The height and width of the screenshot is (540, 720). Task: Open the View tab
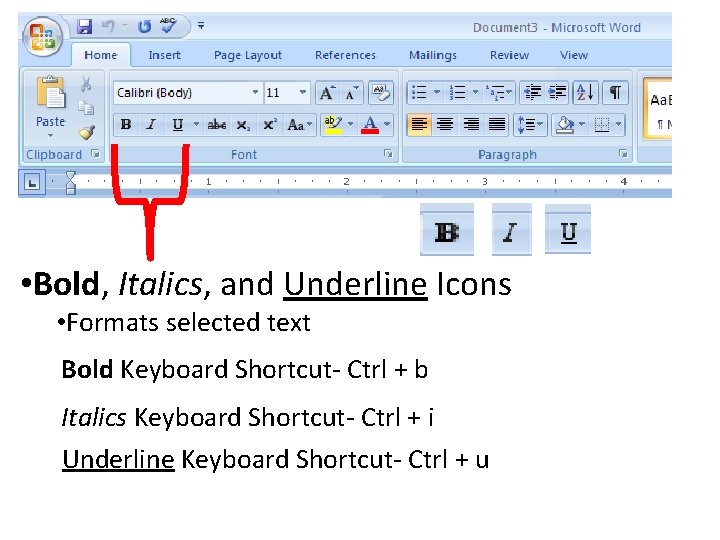click(574, 55)
